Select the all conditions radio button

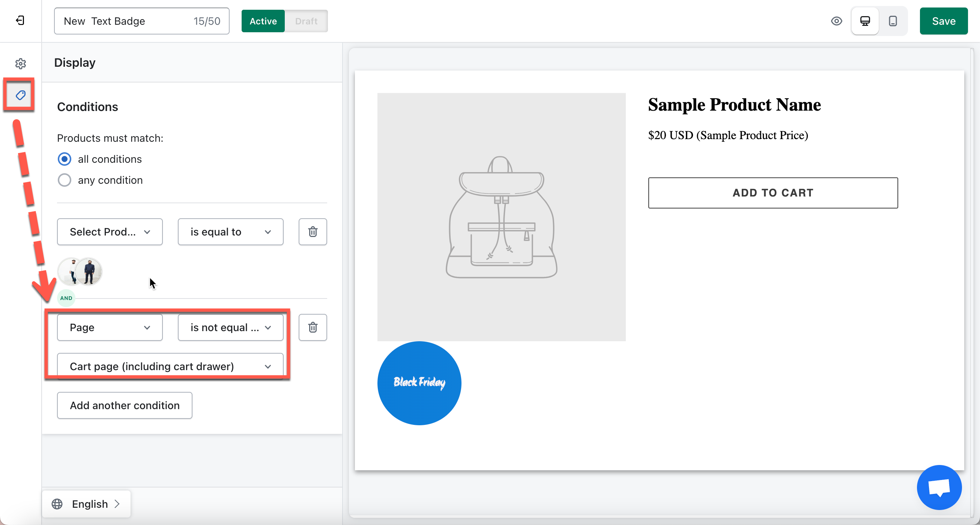(x=64, y=159)
